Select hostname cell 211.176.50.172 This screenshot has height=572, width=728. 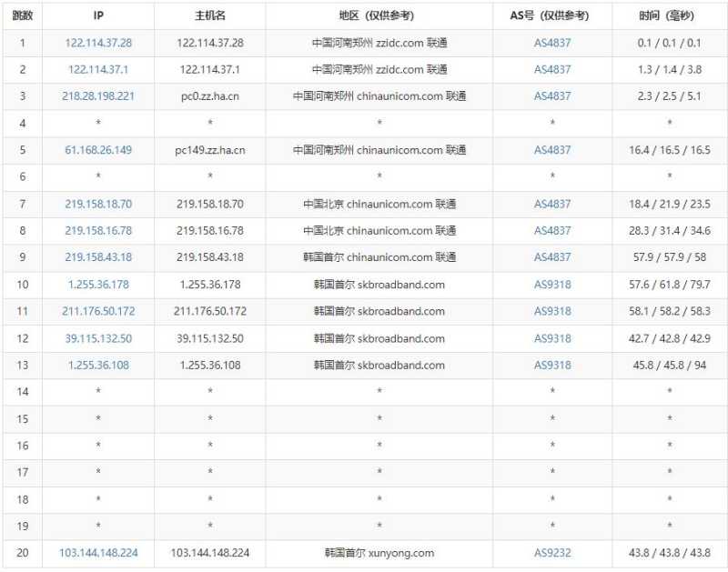pos(210,311)
